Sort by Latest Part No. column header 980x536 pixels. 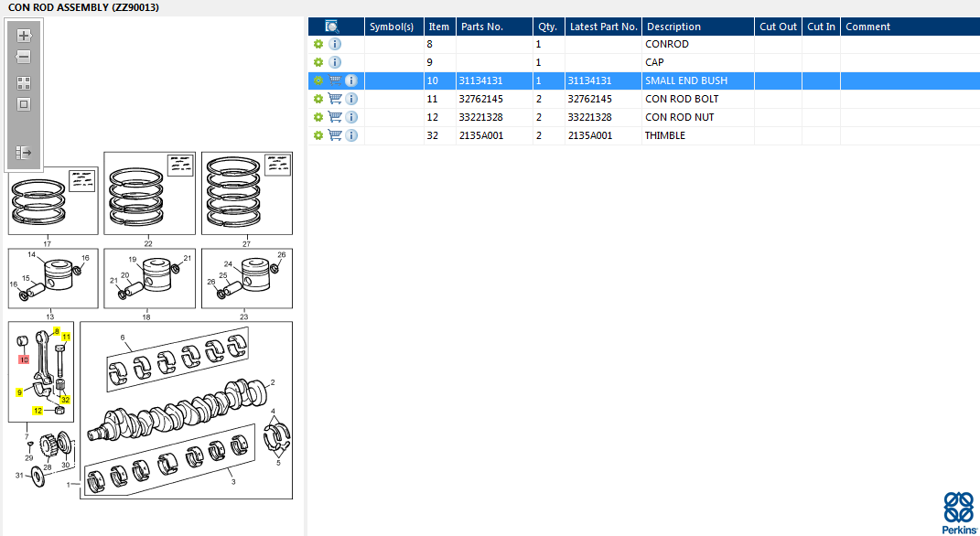click(x=603, y=27)
